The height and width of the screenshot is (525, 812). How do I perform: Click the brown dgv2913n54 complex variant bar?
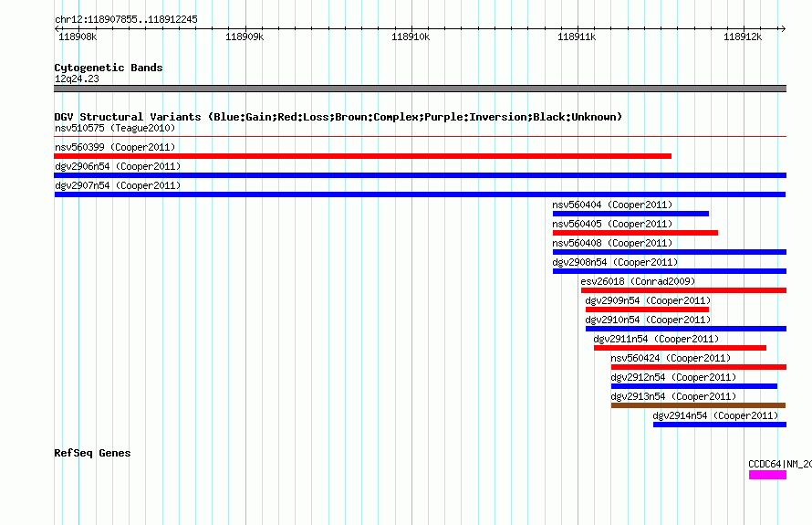pyautogui.click(x=698, y=405)
